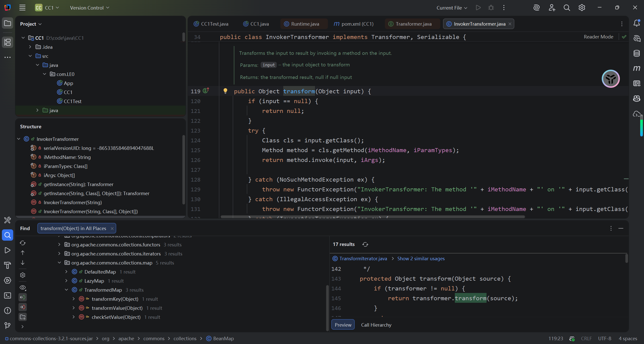Viewport: 644px width, 344px height.
Task: Click the Find tool window icon
Action: 8,235
